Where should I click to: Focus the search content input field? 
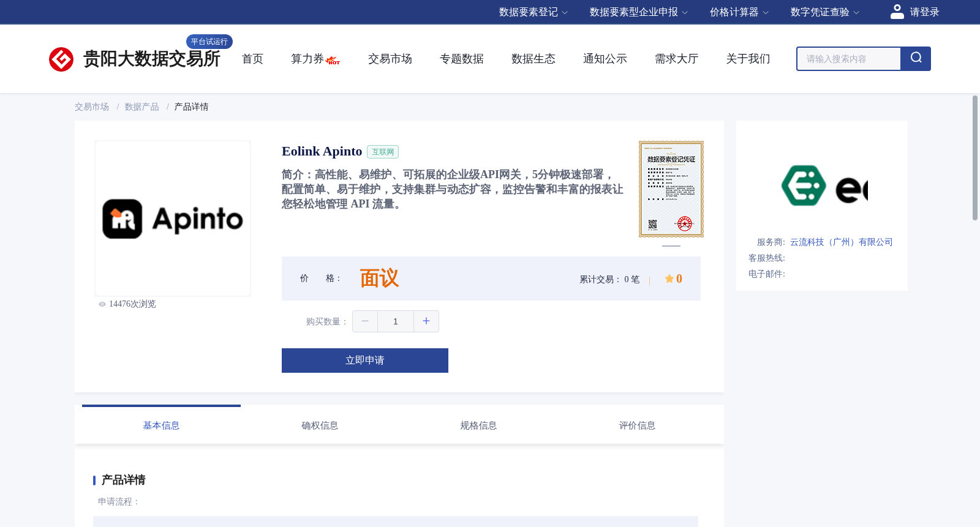[x=849, y=59]
